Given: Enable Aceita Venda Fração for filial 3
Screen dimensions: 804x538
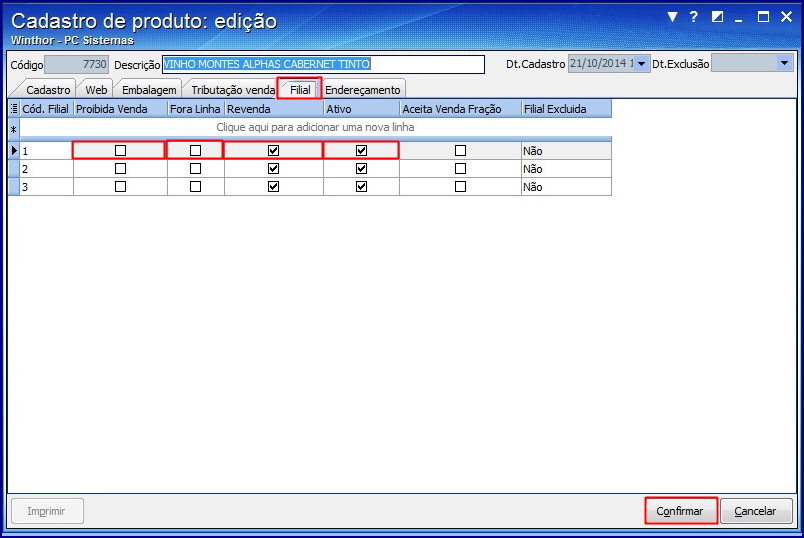Looking at the screenshot, I should (x=460, y=187).
